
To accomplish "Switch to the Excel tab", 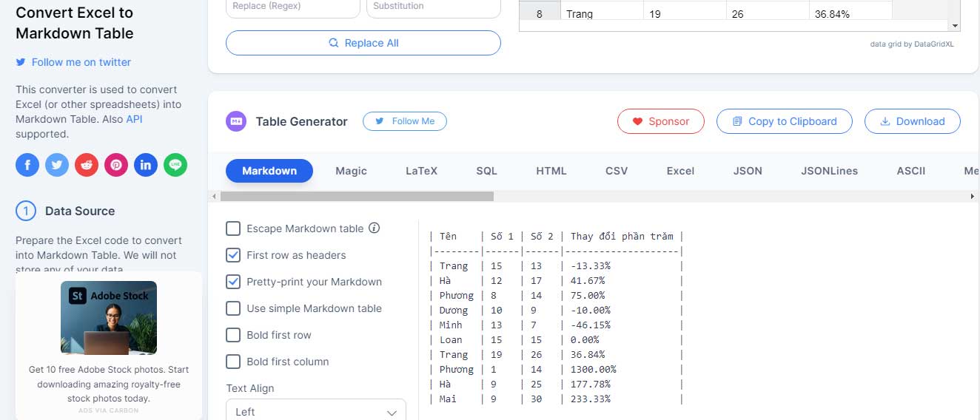I will [x=680, y=171].
